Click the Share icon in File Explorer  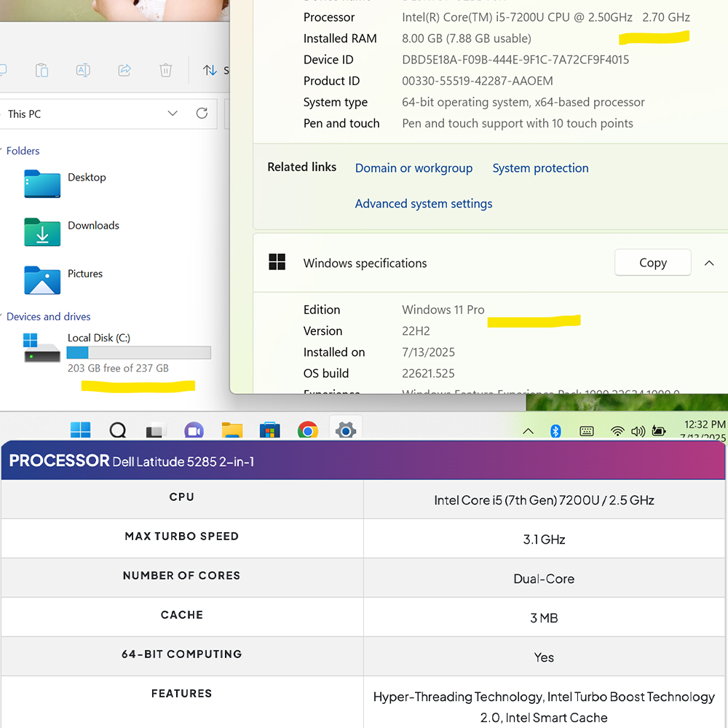tap(124, 70)
